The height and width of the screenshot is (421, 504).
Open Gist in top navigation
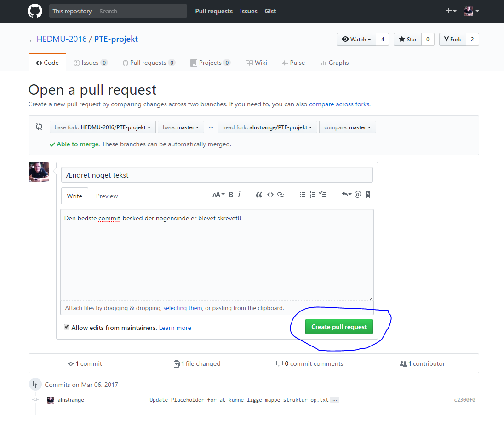coord(270,11)
